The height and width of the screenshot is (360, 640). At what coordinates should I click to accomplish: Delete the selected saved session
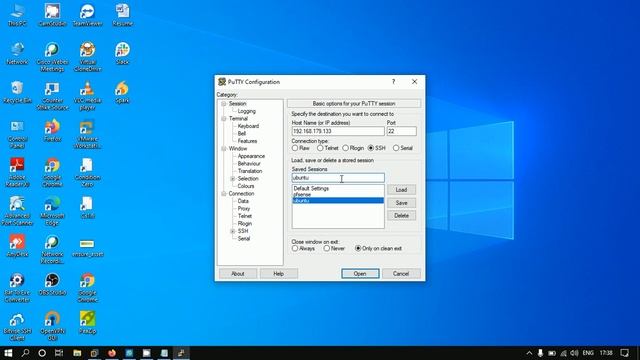point(401,216)
